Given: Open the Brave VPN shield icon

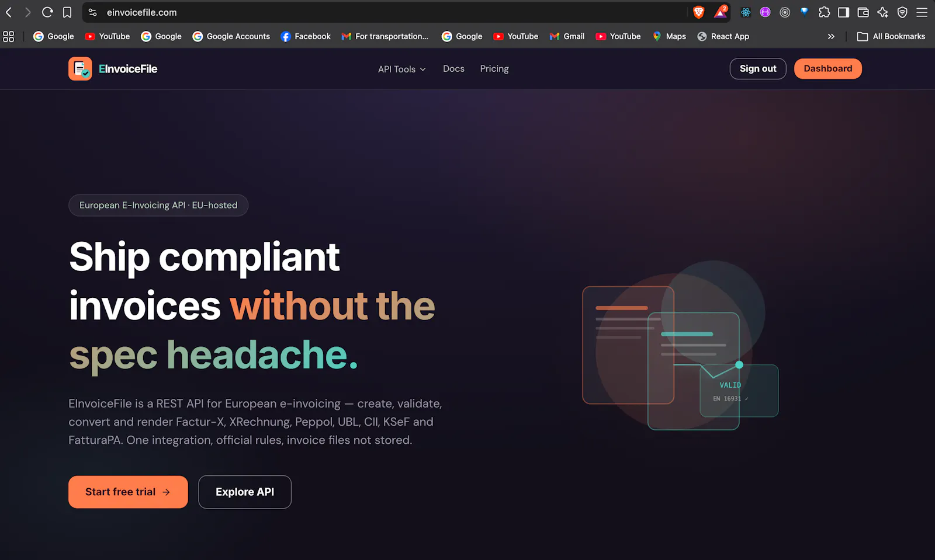Looking at the screenshot, I should [902, 12].
